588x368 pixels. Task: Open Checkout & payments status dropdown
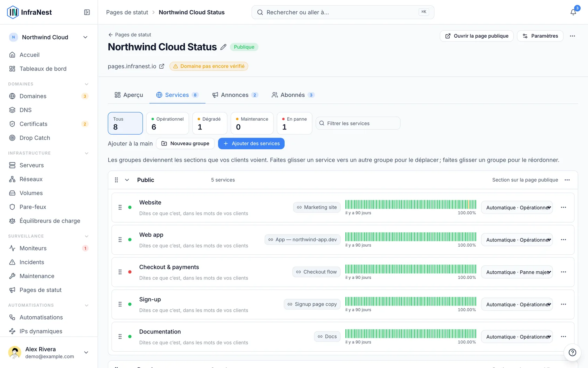click(517, 272)
